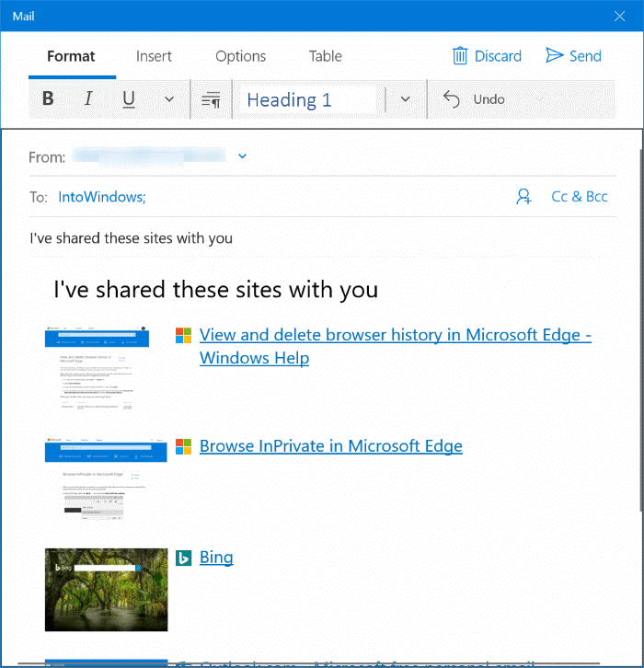
Task: Expand the From account dropdown
Action: (242, 155)
